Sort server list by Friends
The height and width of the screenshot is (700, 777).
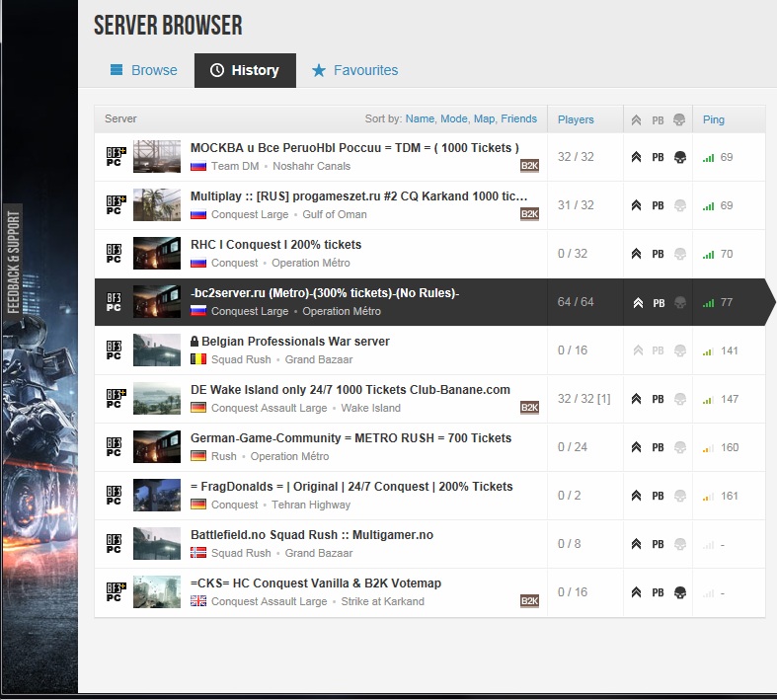(x=518, y=118)
